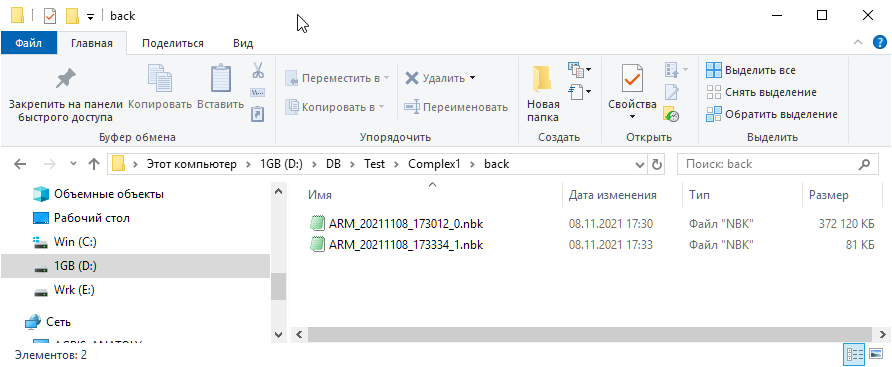Click the search magnifier icon

coord(864,164)
